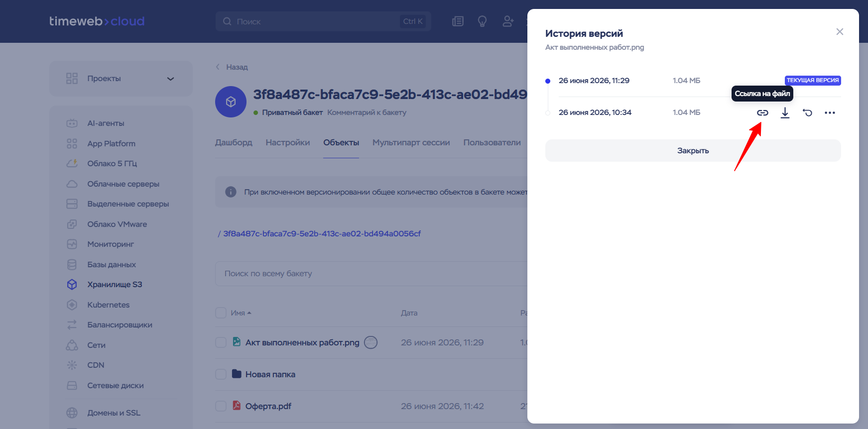Download the 26 июня 10:34 version
The width and height of the screenshot is (868, 429).
(785, 113)
